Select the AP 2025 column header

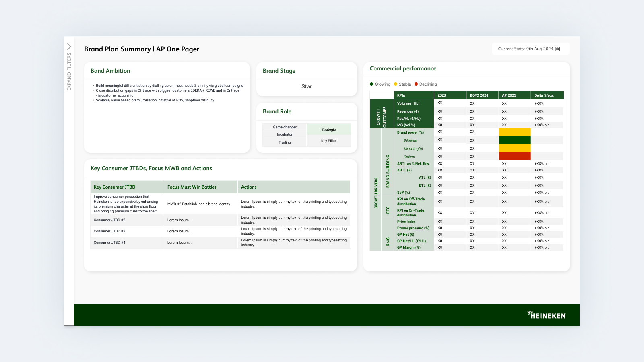509,95
